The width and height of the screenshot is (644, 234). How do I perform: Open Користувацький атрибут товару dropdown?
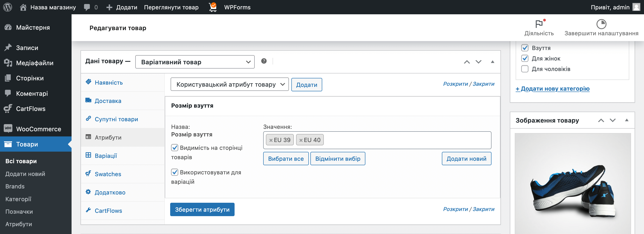point(229,84)
